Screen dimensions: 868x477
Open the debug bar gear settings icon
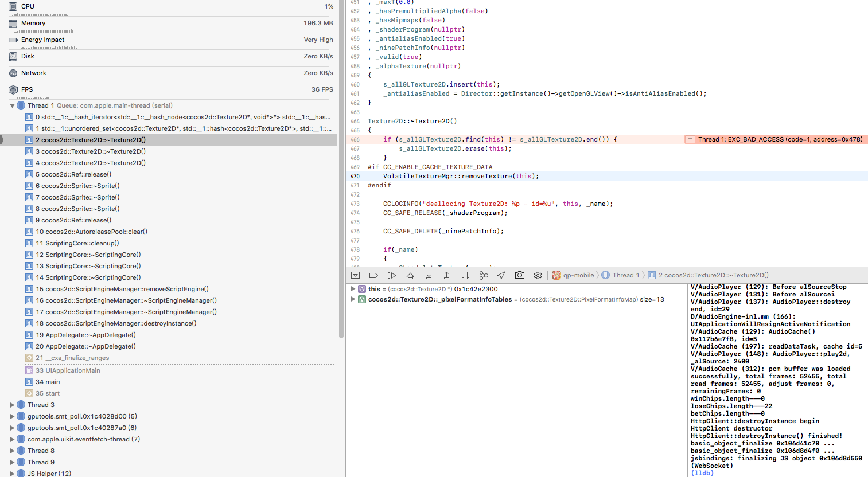[x=538, y=275]
